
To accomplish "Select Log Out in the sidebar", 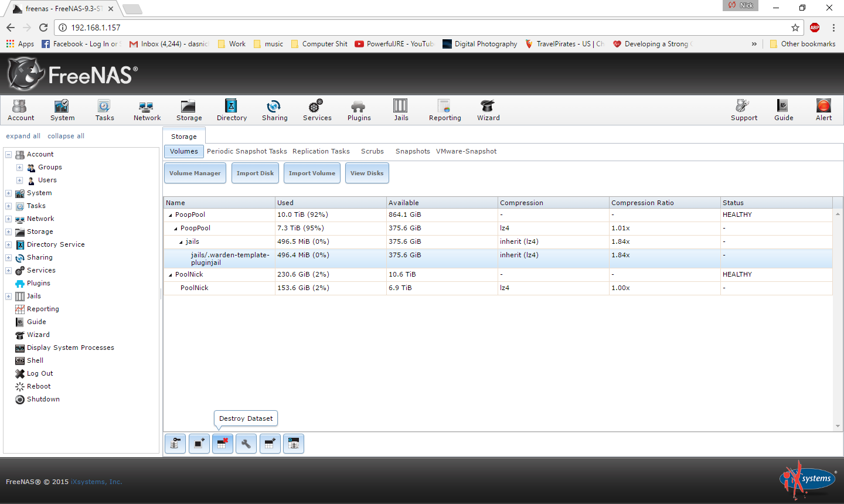I will point(40,373).
